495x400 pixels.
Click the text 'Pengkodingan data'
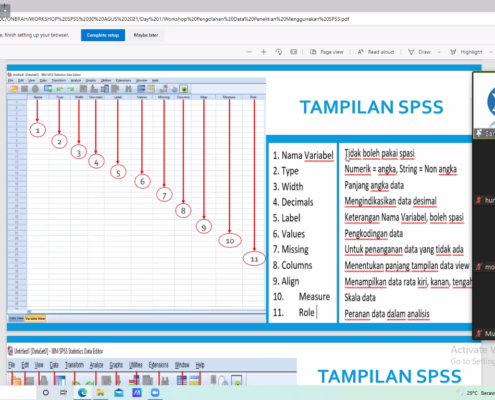373,234
